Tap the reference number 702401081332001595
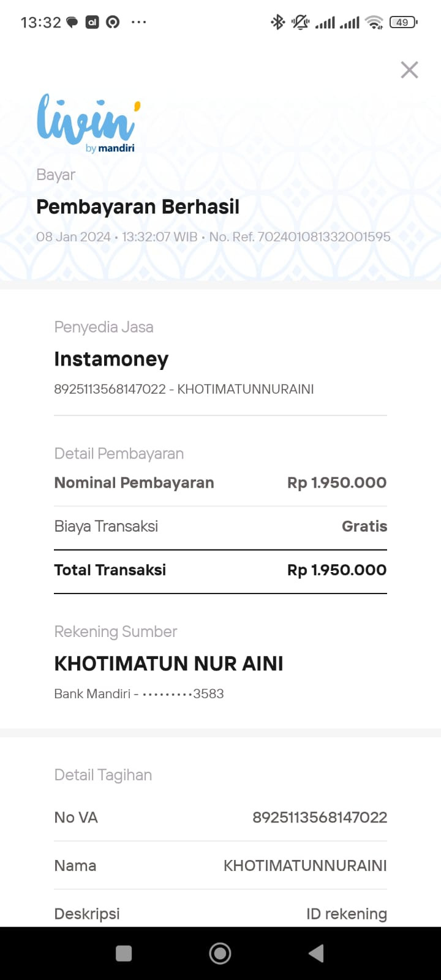 click(324, 236)
